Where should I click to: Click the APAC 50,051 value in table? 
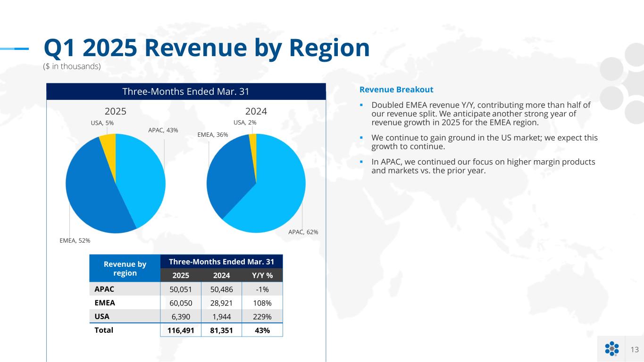coord(181,289)
